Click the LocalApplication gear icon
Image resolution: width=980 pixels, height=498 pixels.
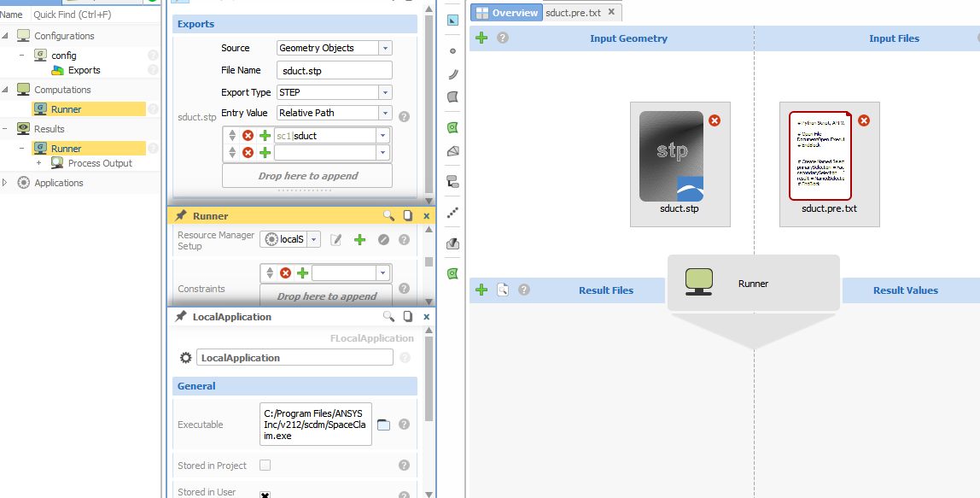coord(185,358)
